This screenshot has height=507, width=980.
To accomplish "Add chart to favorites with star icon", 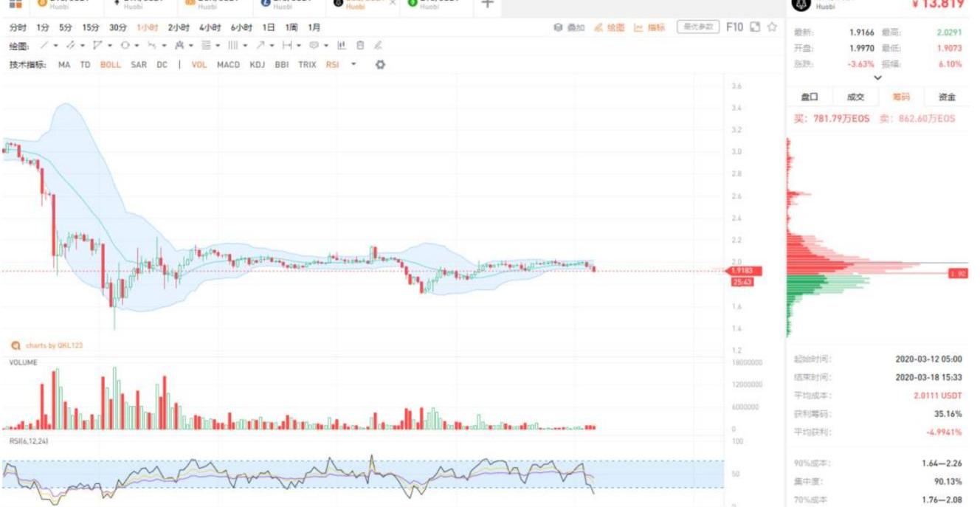I will (x=772, y=27).
